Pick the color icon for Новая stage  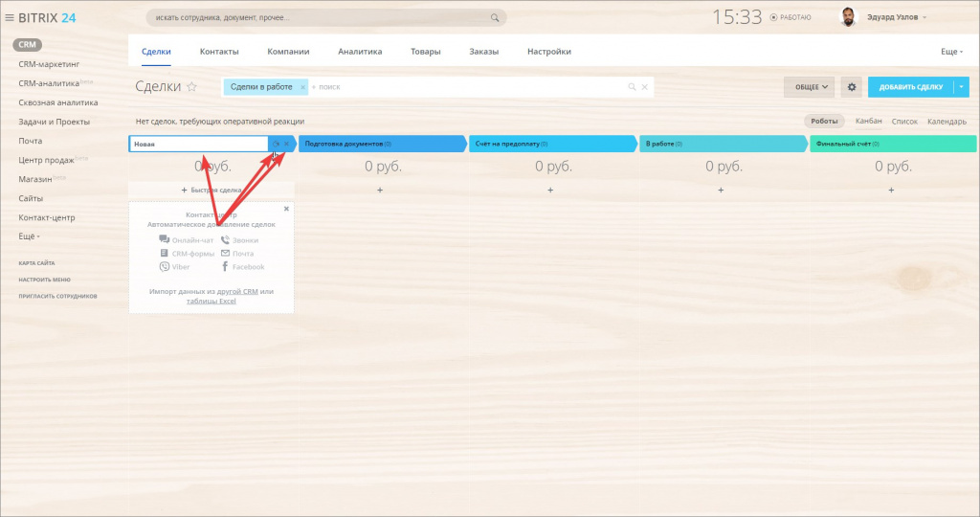[276, 144]
